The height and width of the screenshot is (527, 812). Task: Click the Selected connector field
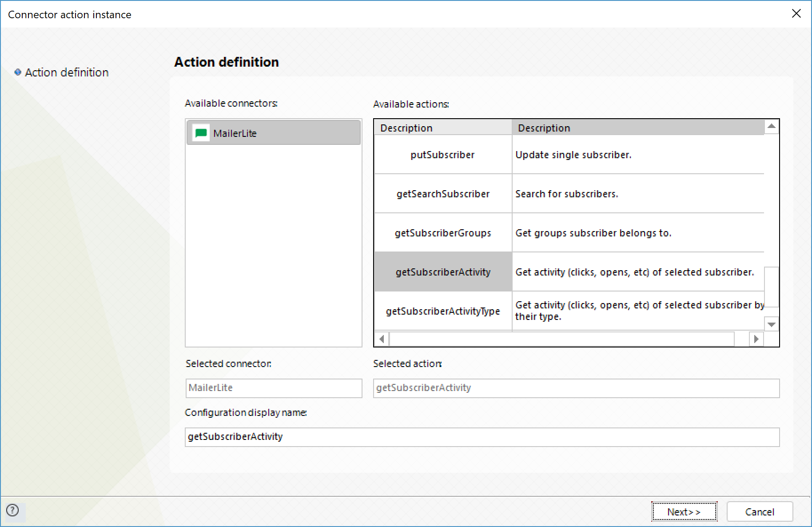pos(274,388)
